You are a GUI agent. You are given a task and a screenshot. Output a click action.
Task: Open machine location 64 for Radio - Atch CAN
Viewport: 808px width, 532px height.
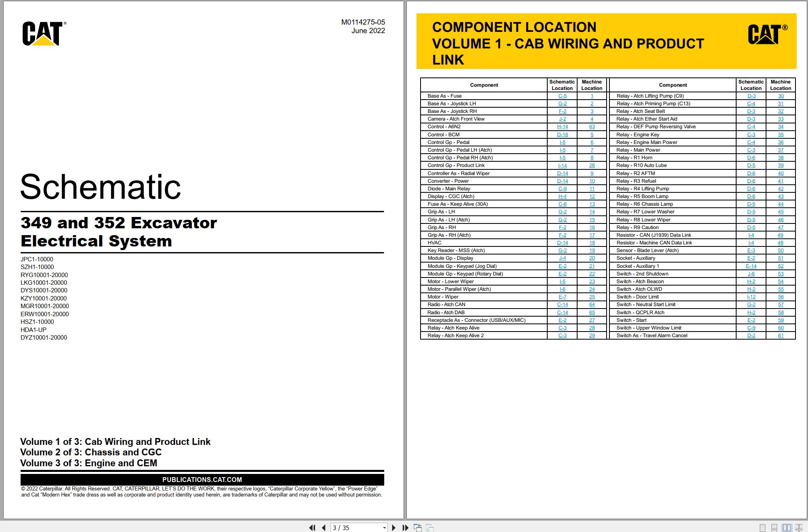592,305
